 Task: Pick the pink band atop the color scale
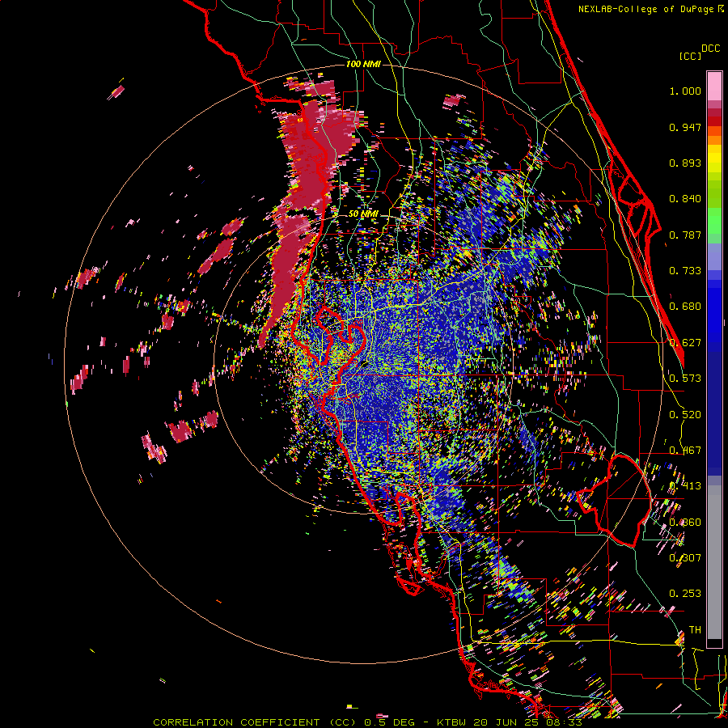pyautogui.click(x=714, y=87)
